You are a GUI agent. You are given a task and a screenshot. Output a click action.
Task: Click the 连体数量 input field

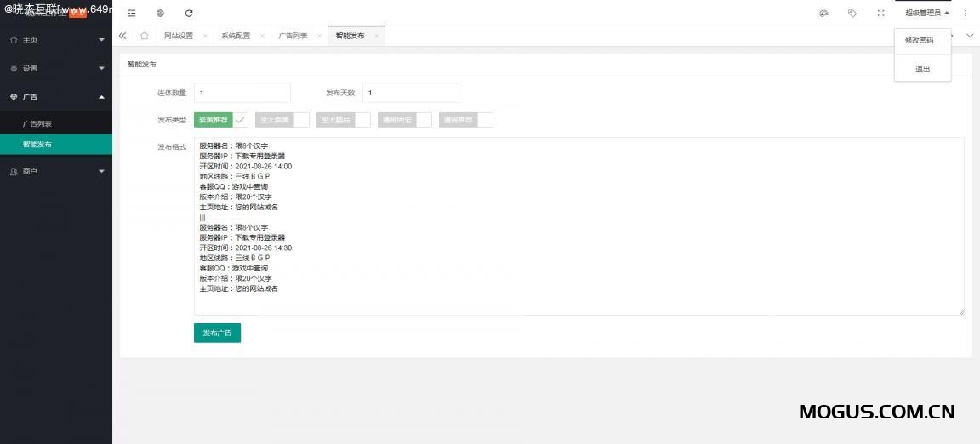point(242,93)
